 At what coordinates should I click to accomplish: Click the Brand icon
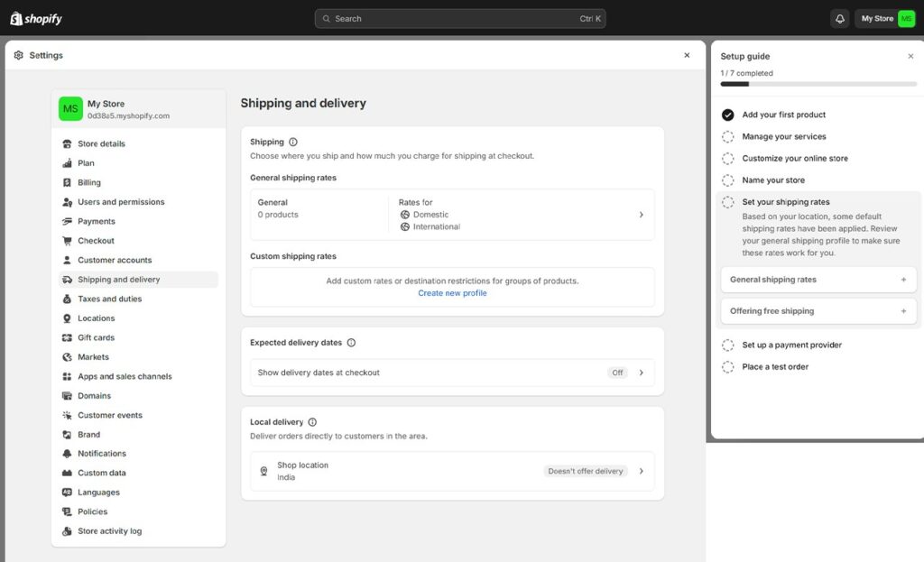[67, 435]
